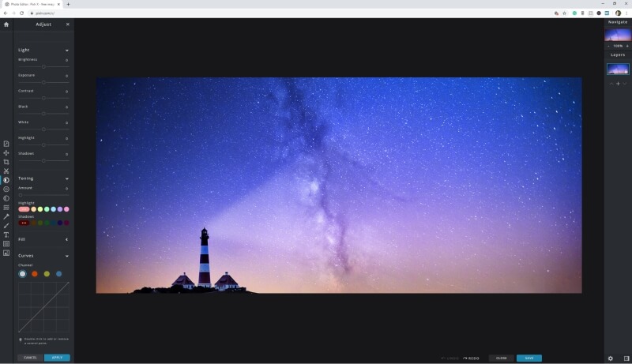
Task: Select the Draw brush tool
Action: pyautogui.click(x=6, y=226)
